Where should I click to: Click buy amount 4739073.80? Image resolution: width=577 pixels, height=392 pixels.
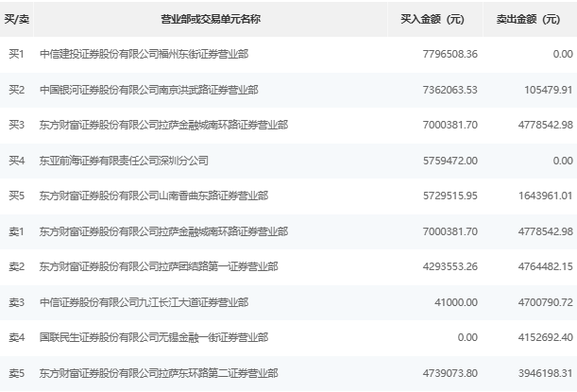click(450, 374)
